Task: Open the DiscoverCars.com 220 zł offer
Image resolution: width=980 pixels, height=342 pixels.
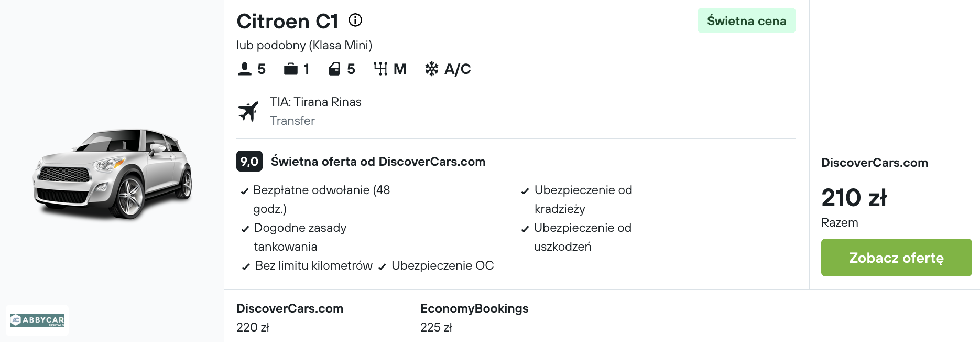Action: pyautogui.click(x=289, y=317)
